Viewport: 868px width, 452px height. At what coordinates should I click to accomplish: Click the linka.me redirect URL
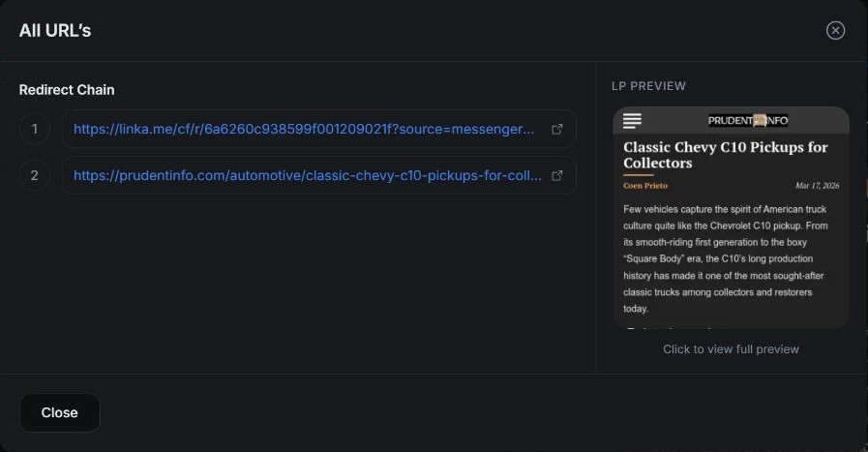[x=304, y=129]
